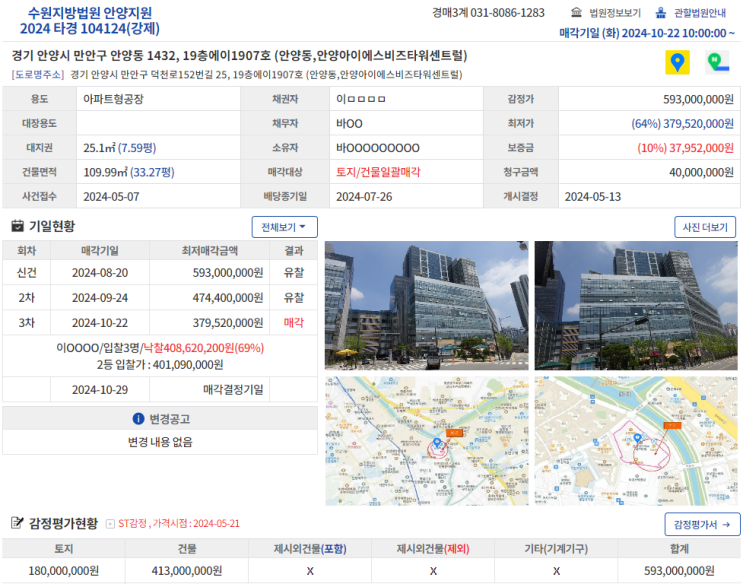
Task: Click the 변경 내용 없음 text
Action: (x=160, y=442)
